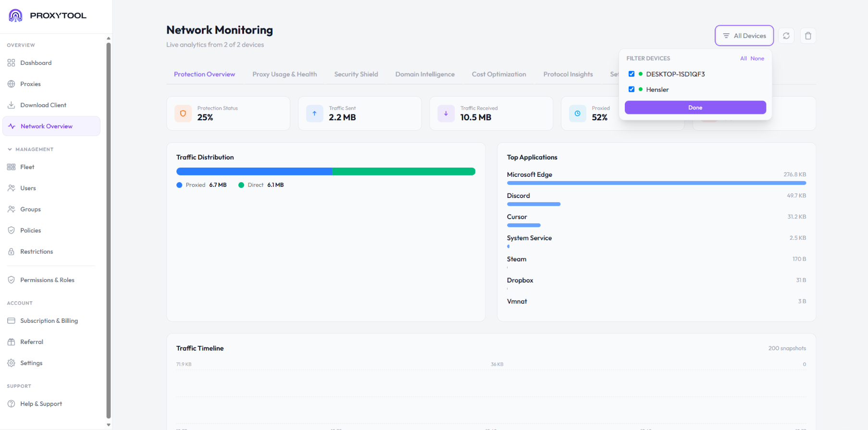Click the Proxies globe icon
The image size is (868, 430).
click(11, 84)
